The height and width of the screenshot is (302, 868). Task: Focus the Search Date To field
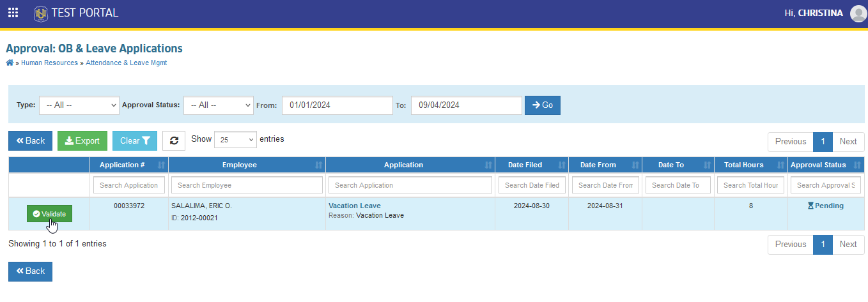tap(678, 185)
